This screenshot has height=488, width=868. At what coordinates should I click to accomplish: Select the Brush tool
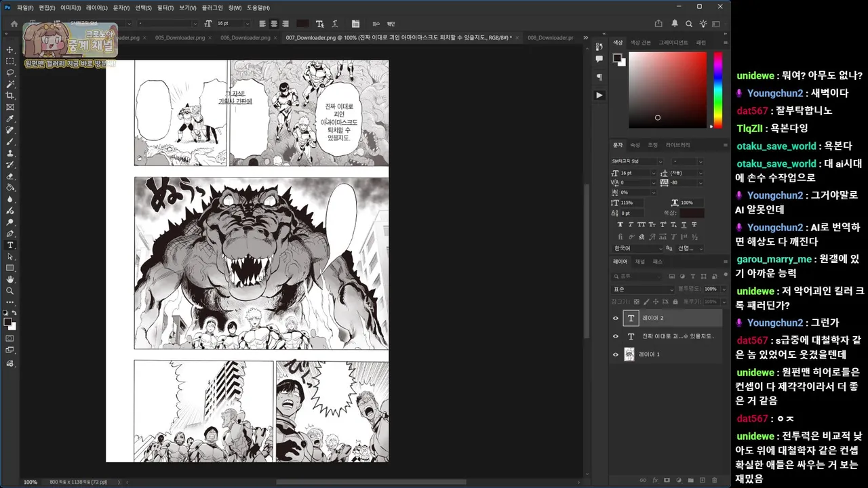click(x=10, y=142)
